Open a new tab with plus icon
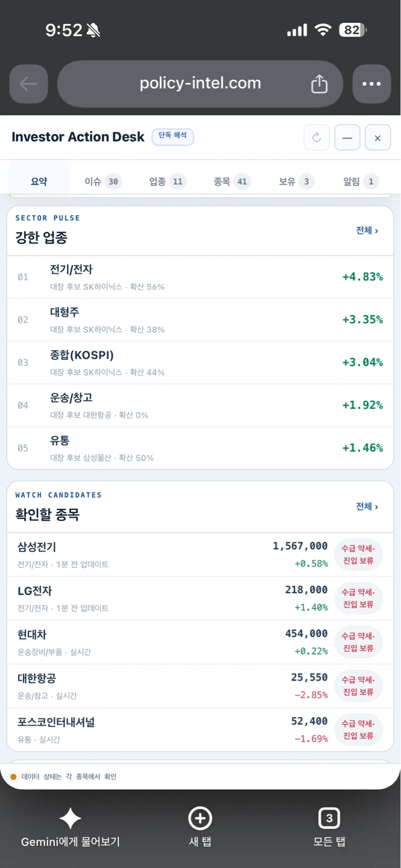Viewport: 401px width, 868px height. pos(200,818)
